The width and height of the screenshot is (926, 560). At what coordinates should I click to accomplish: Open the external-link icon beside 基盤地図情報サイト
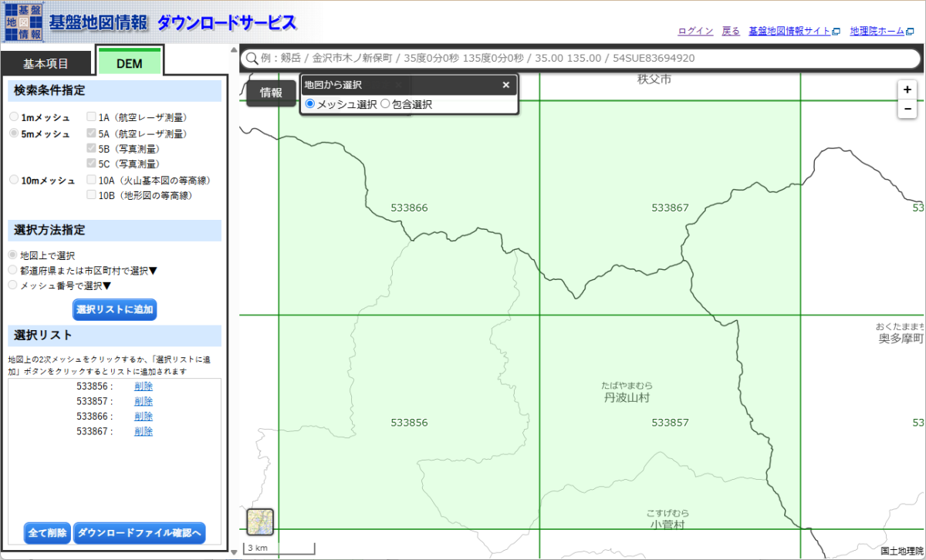(836, 32)
